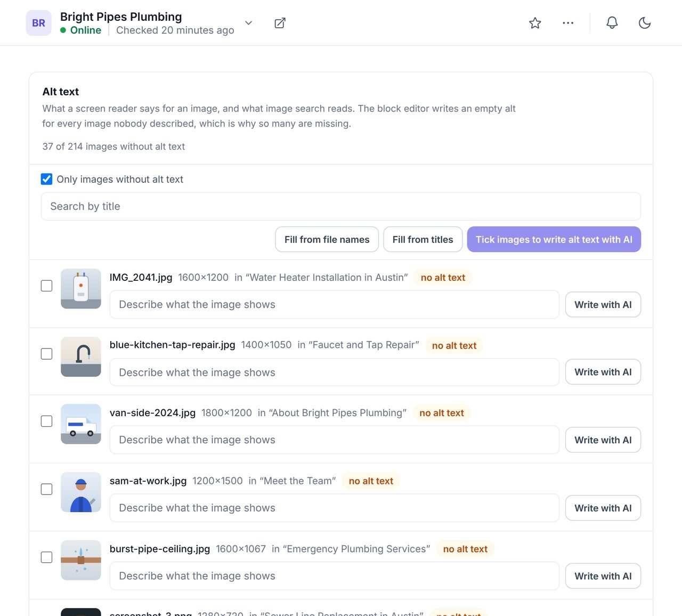Open the water heater thumbnail

tap(81, 289)
